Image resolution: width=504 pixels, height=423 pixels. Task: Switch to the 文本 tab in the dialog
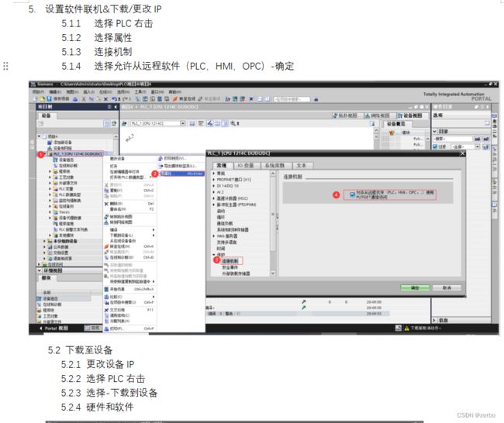click(x=301, y=166)
